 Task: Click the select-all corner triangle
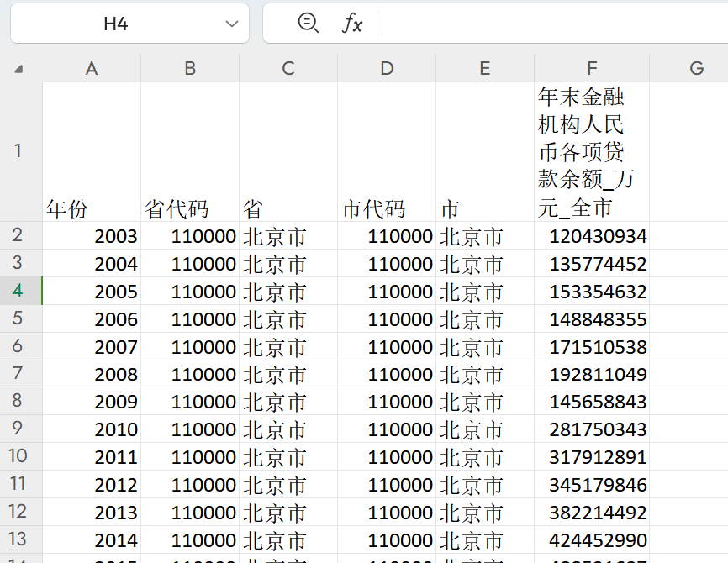point(18,70)
